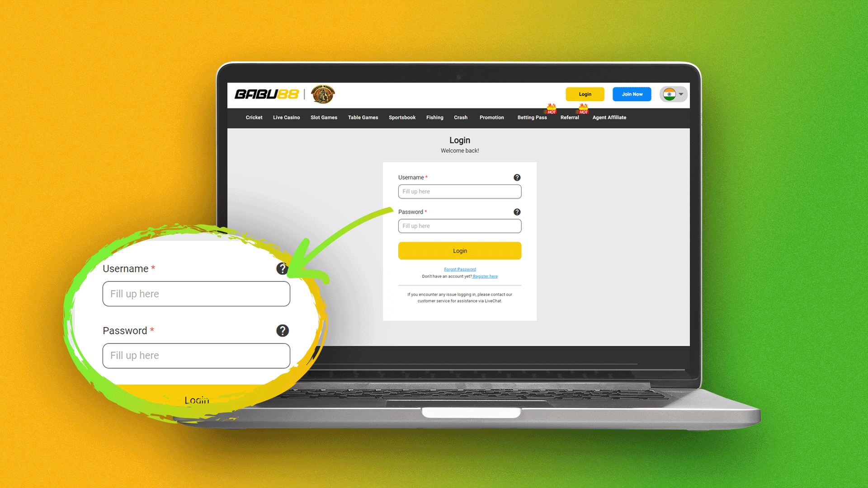This screenshot has height=488, width=868.
Task: Click the Cricket navigation menu item
Action: coord(254,117)
